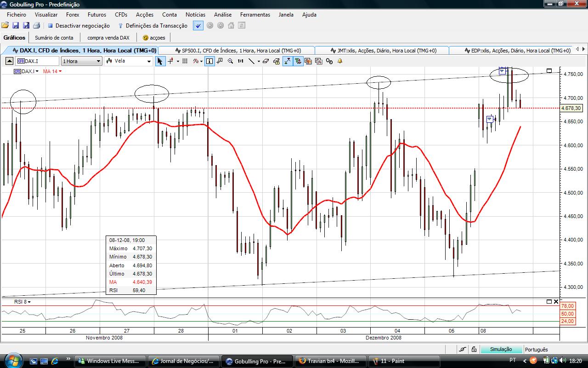Click the alarm bell icon
The image size is (588, 368).
340,61
